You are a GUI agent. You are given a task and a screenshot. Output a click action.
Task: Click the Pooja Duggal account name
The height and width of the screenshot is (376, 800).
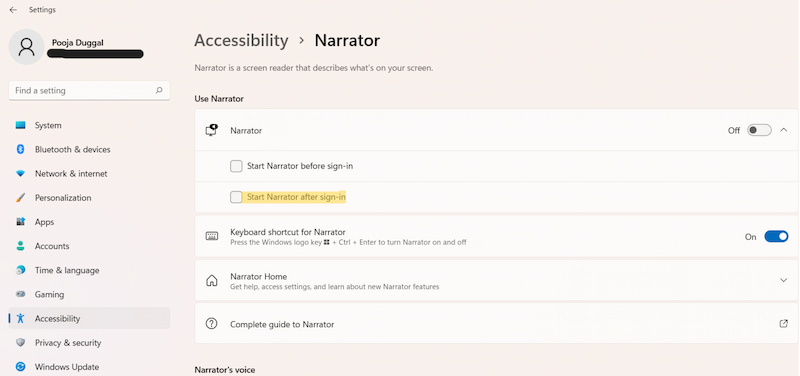pyautogui.click(x=78, y=43)
